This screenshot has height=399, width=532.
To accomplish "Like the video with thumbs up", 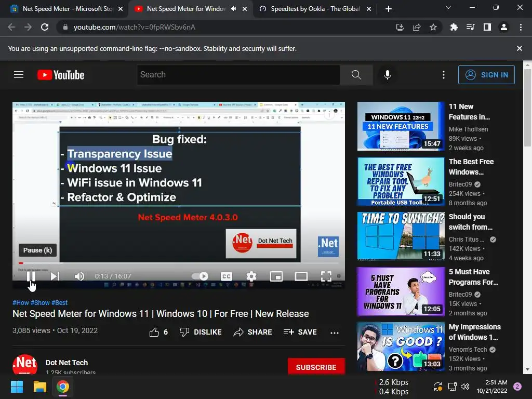I will click(158, 332).
